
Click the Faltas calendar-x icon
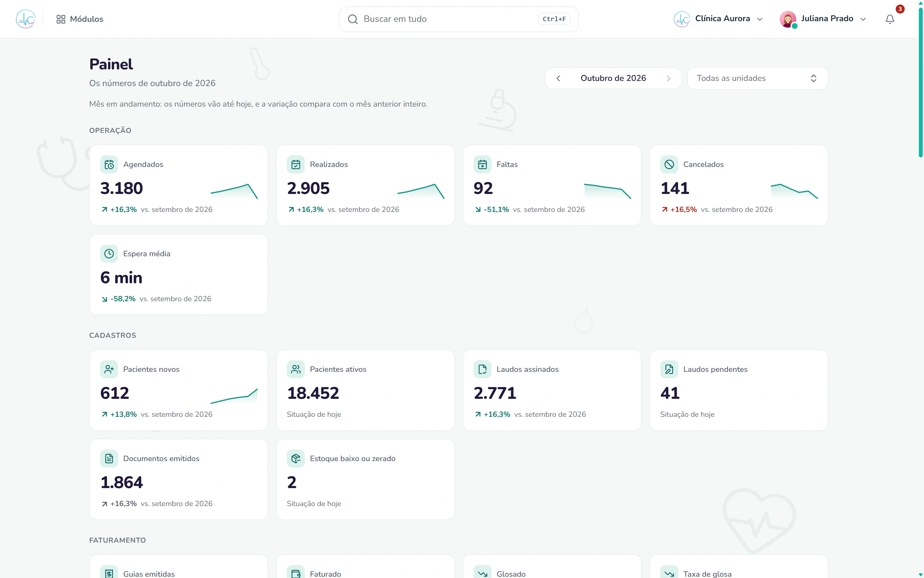(482, 164)
